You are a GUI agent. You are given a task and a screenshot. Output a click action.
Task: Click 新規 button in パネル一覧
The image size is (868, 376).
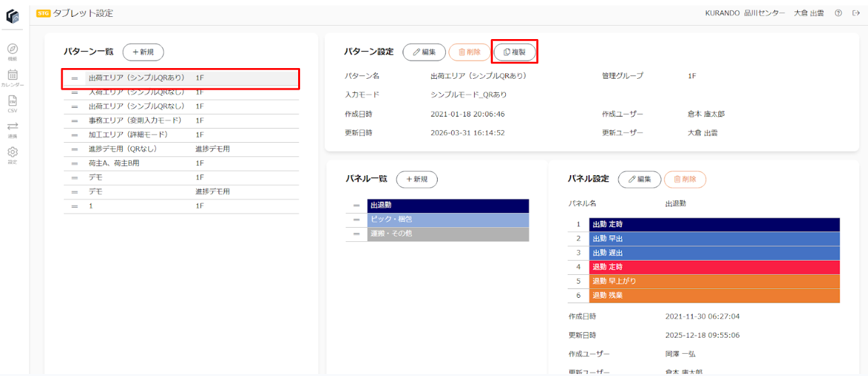click(x=417, y=179)
